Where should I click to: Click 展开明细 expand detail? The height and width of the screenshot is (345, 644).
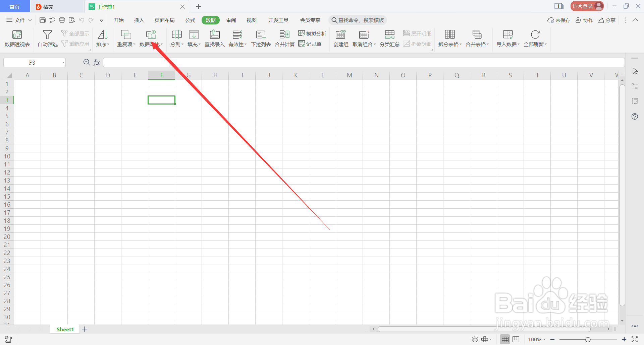coord(417,33)
